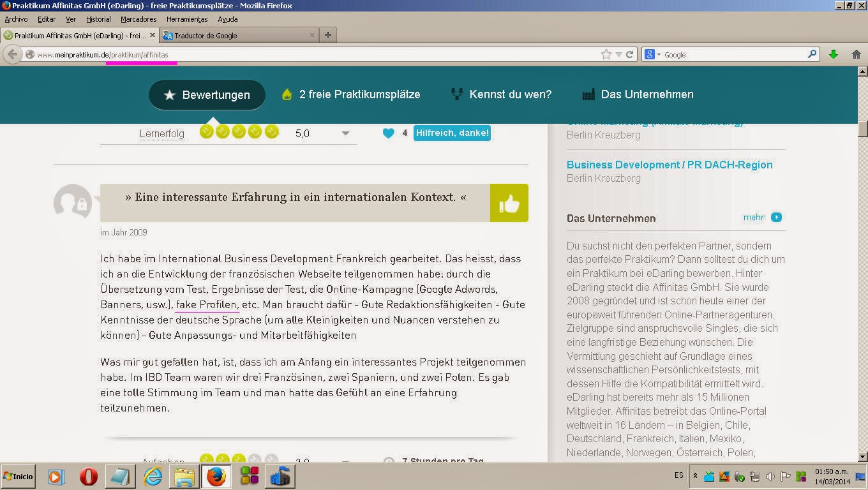Launch Windows Media Player from the taskbar
Screen dimensions: 868x490
56,477
